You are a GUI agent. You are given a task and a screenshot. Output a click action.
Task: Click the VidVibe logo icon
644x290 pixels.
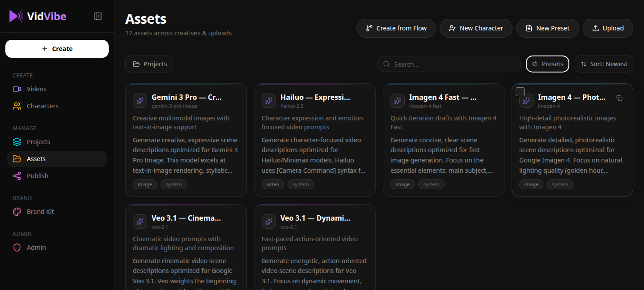click(x=16, y=16)
